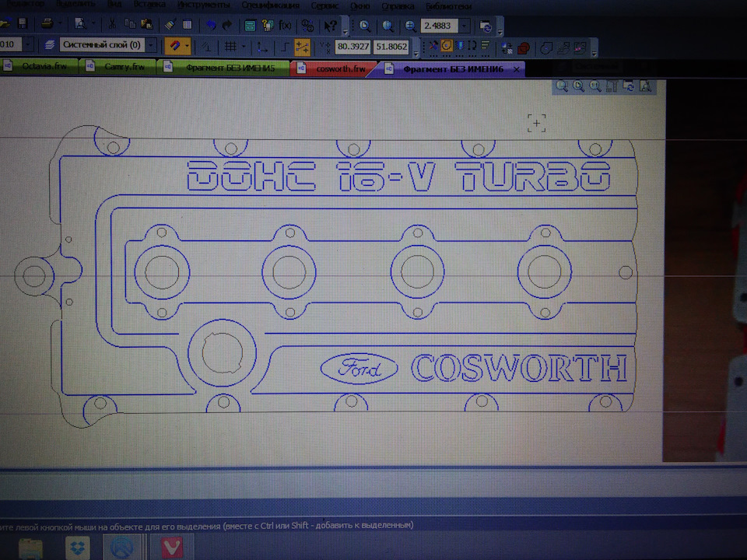Image resolution: width=747 pixels, height=560 pixels.
Task: Open the Справка menu
Action: pyautogui.click(x=398, y=6)
